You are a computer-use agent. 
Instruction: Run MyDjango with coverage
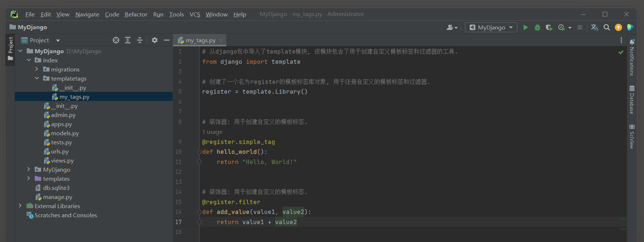point(549,27)
